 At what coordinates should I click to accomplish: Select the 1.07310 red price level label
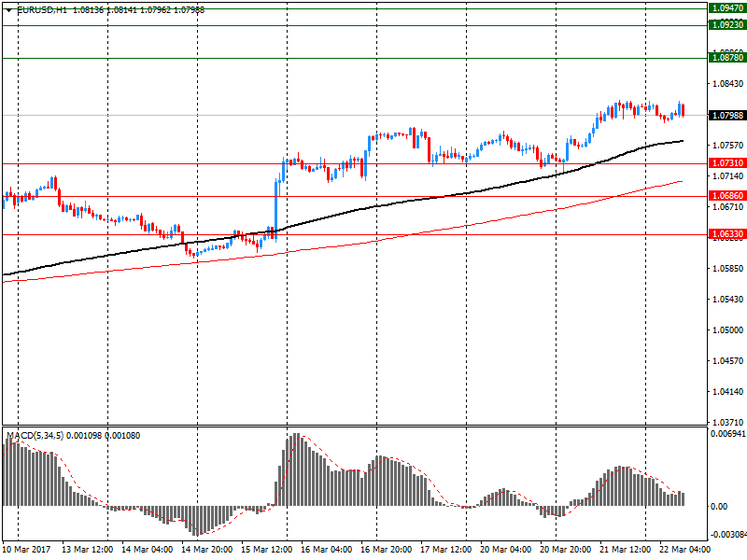pyautogui.click(x=727, y=163)
